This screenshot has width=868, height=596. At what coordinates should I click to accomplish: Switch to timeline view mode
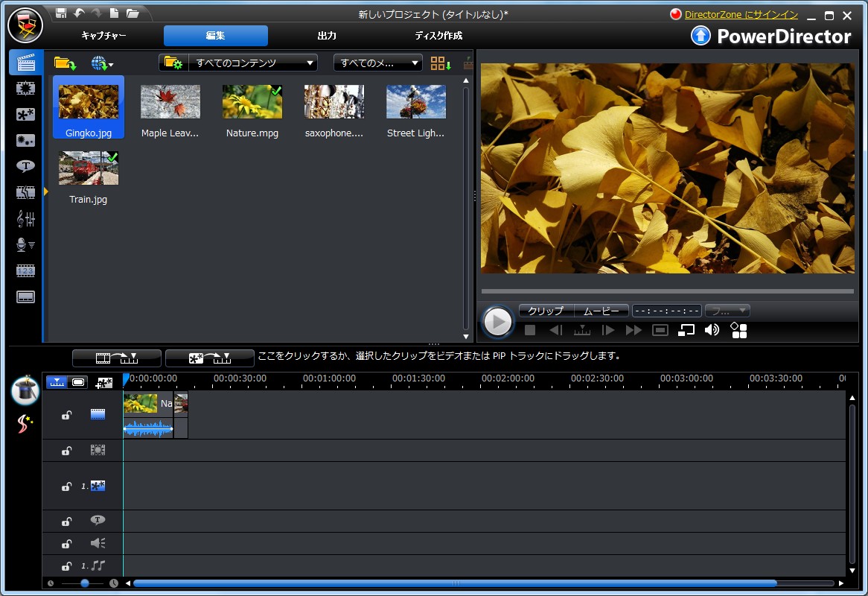coord(57,382)
